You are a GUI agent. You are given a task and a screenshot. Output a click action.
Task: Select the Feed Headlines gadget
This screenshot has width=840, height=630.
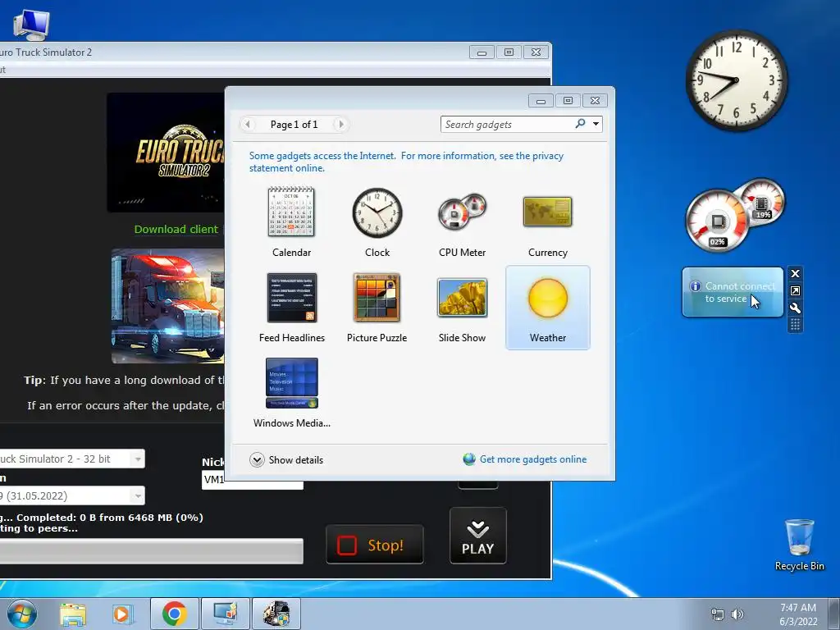(291, 308)
